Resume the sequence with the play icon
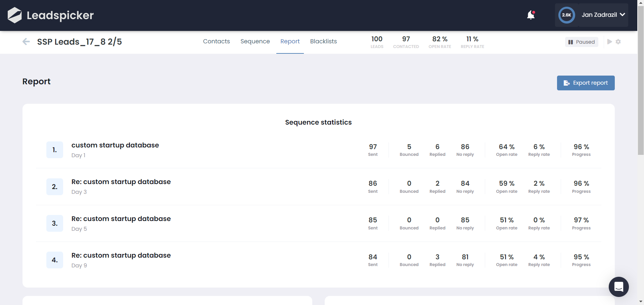The height and width of the screenshot is (305, 644). click(x=610, y=42)
